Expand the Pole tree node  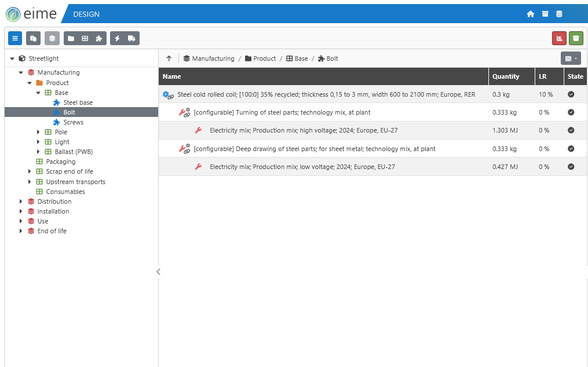(38, 132)
